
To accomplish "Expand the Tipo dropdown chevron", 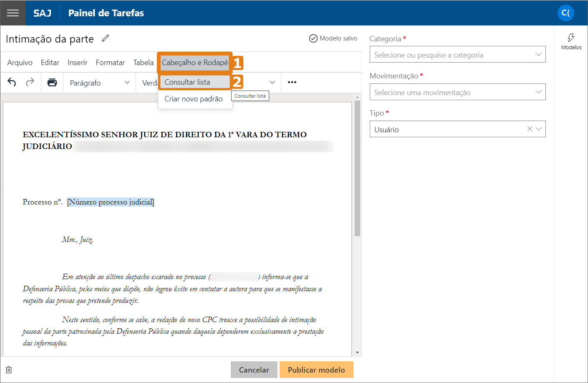I will [539, 129].
